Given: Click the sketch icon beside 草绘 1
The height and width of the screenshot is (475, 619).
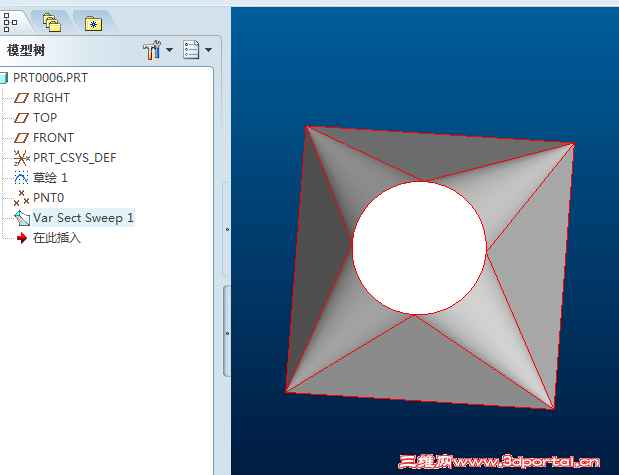Looking at the screenshot, I should 21,178.
